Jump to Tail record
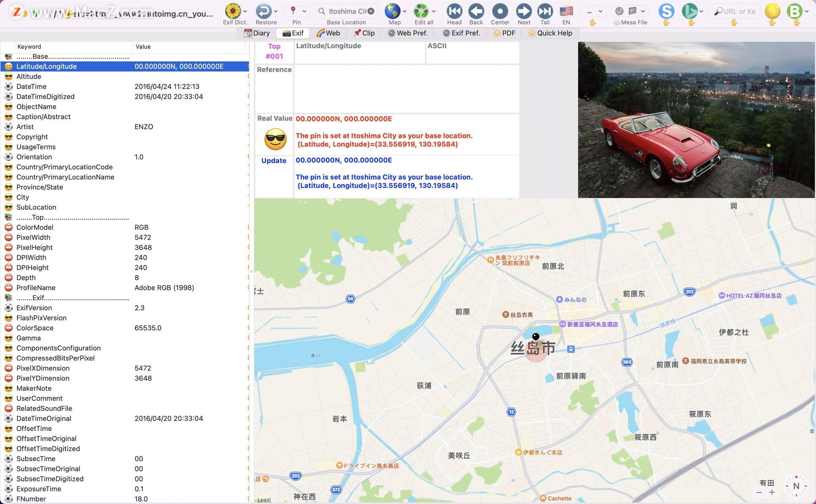The image size is (816, 504). pyautogui.click(x=545, y=11)
